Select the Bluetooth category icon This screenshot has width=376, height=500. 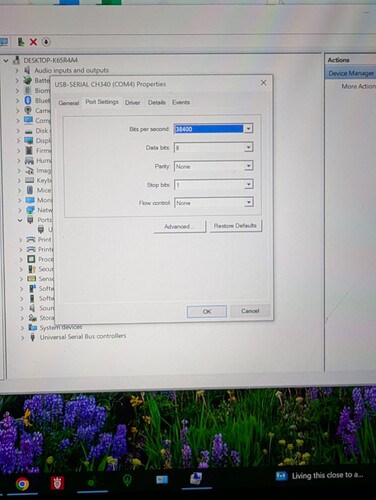[28, 100]
